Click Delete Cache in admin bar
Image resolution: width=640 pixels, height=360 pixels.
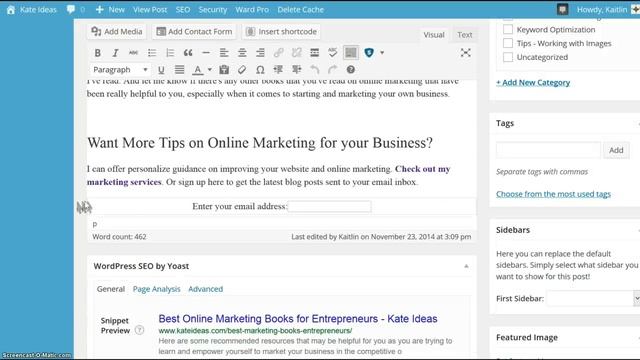point(300,9)
